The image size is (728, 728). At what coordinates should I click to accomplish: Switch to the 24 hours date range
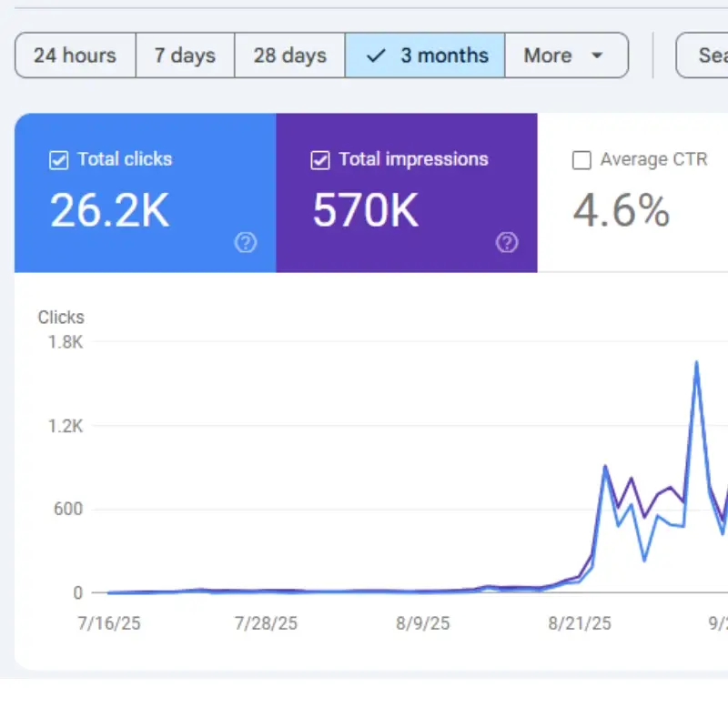pos(75,56)
